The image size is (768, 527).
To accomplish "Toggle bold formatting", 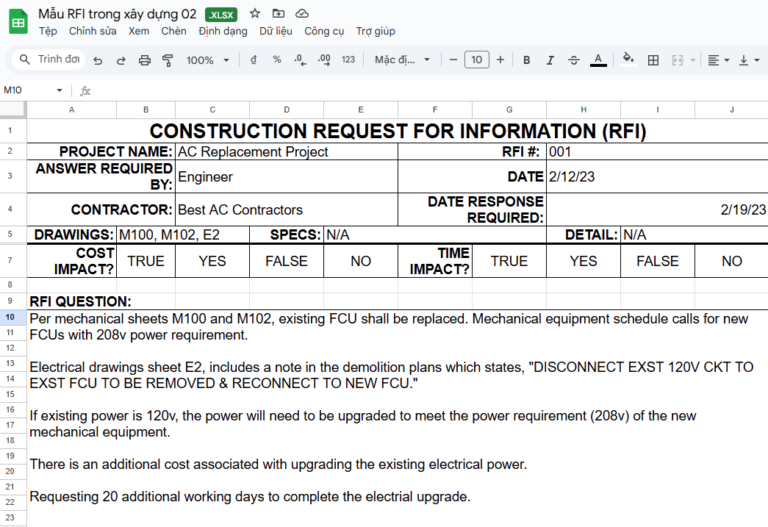I will click(x=527, y=60).
